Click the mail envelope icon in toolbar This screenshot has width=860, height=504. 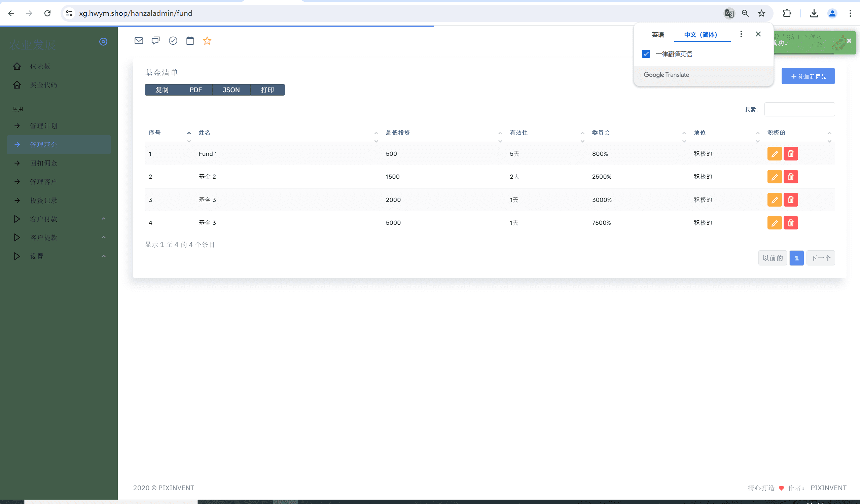pos(139,41)
